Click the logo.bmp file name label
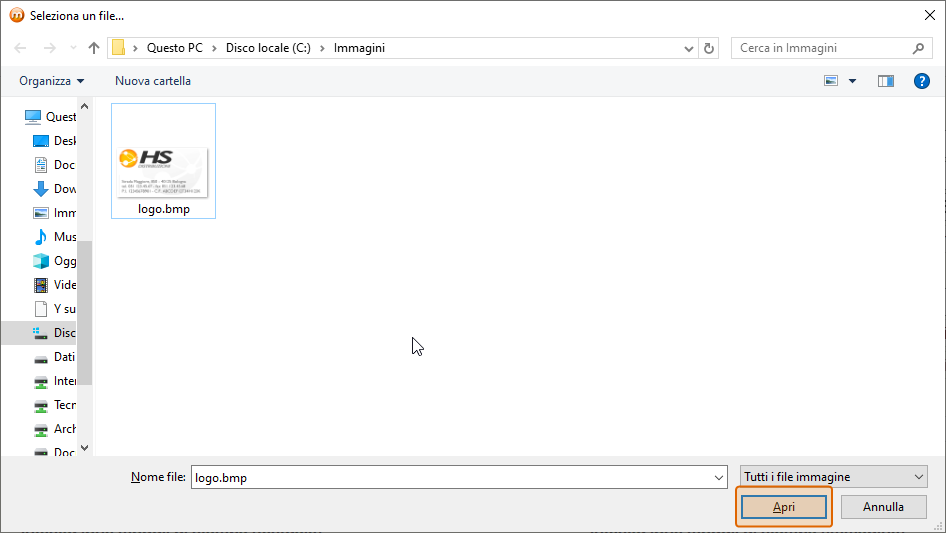Viewport: 946px width, 533px height. [x=163, y=209]
